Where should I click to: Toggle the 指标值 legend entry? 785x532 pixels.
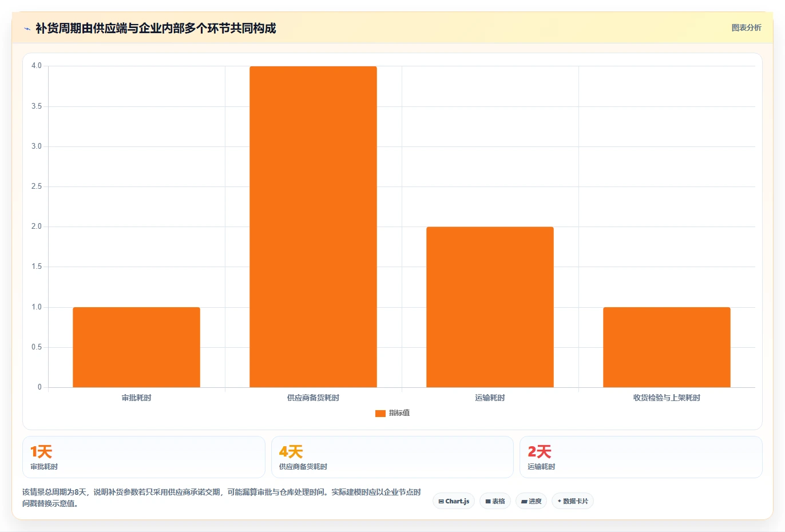click(392, 413)
